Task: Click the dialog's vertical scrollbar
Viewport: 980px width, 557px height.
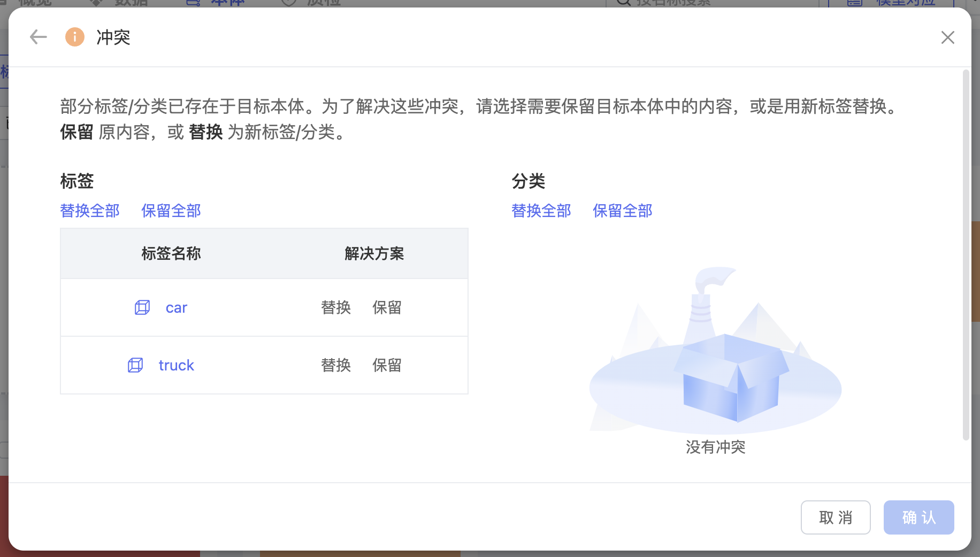Action: pyautogui.click(x=966, y=255)
